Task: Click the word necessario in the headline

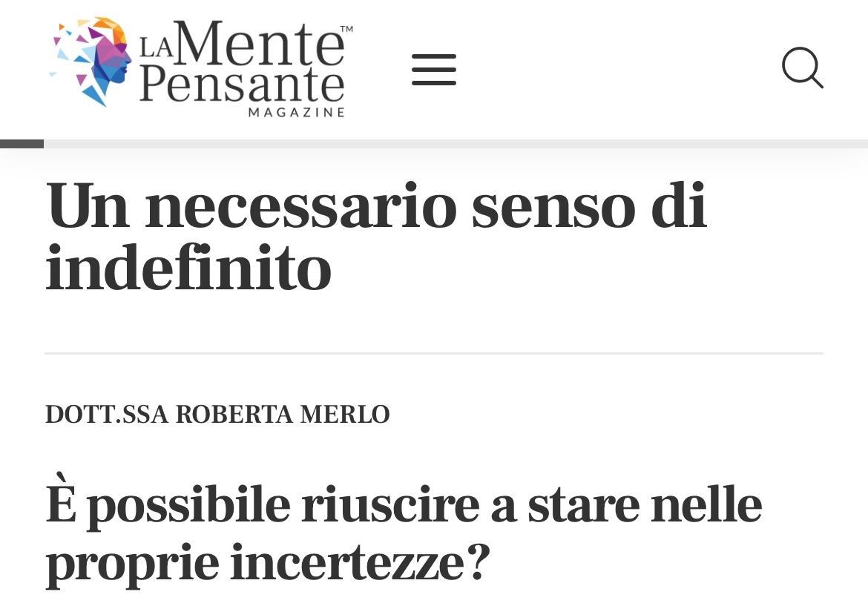Action: [300, 206]
